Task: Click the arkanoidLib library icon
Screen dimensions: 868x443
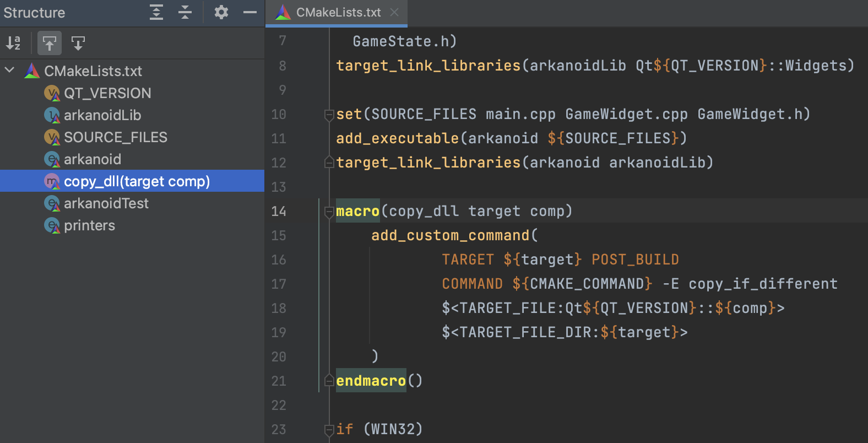Action: tap(52, 115)
